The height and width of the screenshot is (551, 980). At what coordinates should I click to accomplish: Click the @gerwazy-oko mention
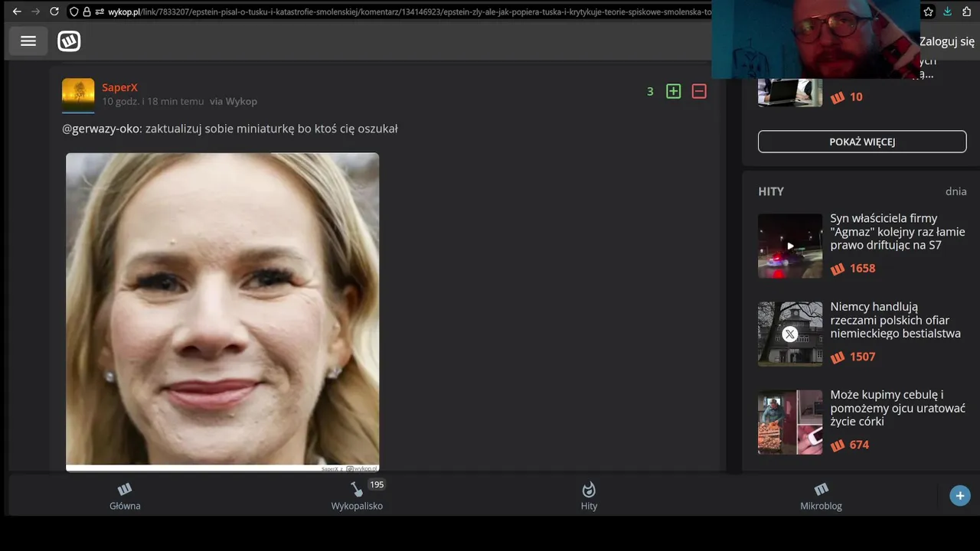coord(102,129)
